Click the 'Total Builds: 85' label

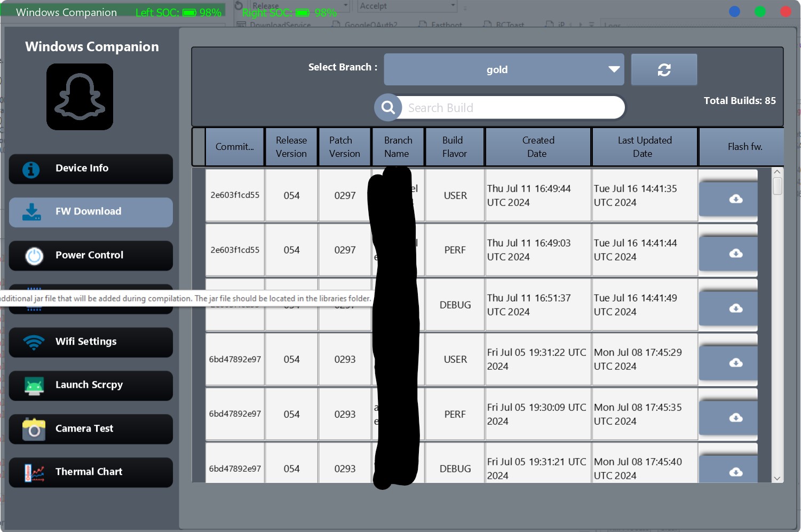(740, 100)
